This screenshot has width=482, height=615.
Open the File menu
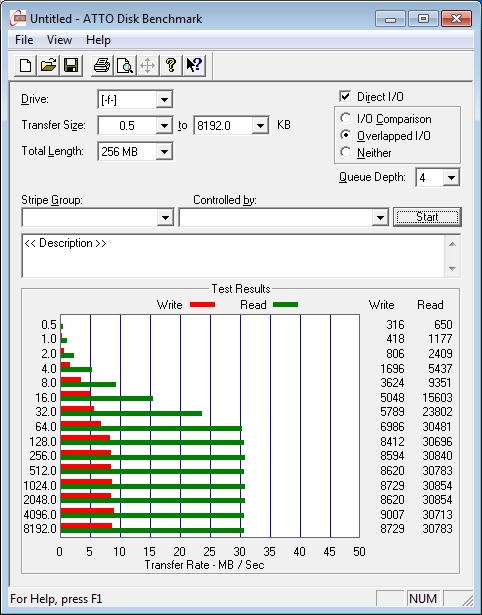click(24, 40)
